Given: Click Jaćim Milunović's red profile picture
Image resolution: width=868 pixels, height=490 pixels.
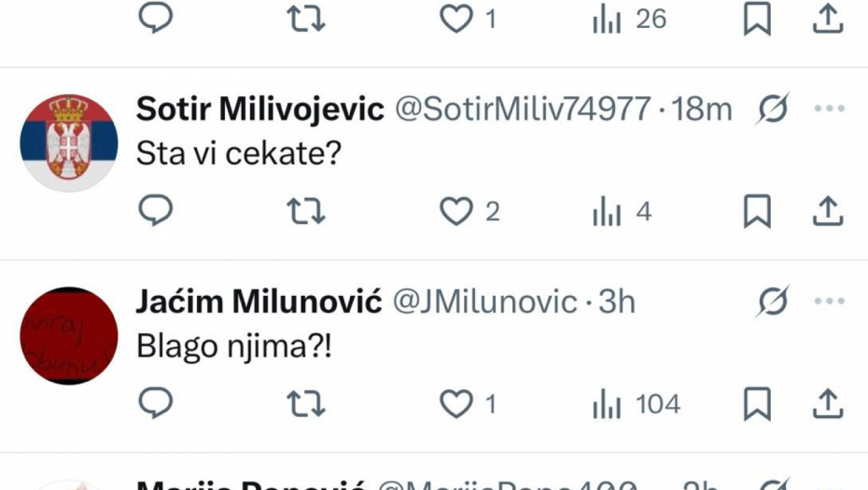Looking at the screenshot, I should 69,335.
